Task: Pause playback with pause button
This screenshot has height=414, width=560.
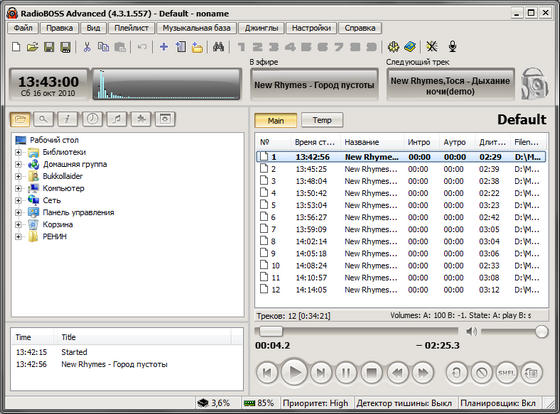Action: point(346,373)
